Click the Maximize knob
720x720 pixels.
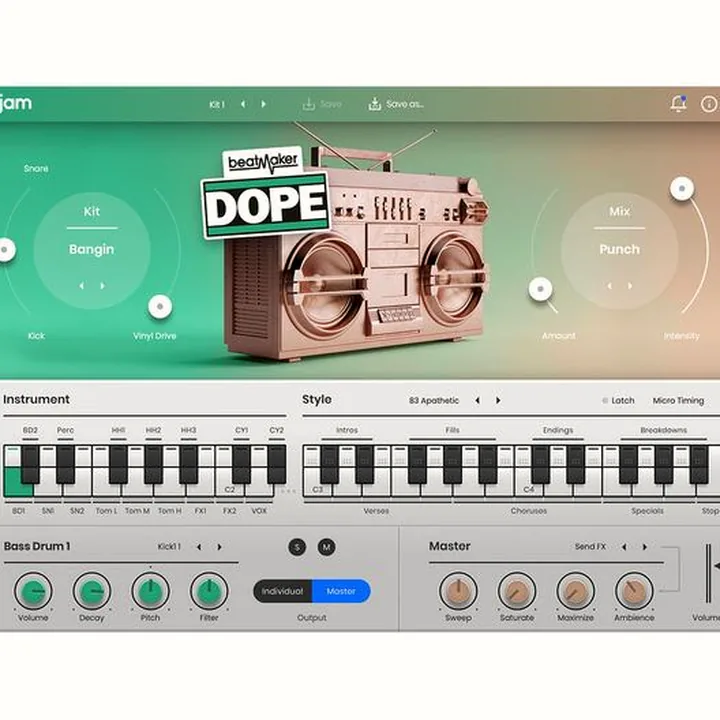(575, 591)
